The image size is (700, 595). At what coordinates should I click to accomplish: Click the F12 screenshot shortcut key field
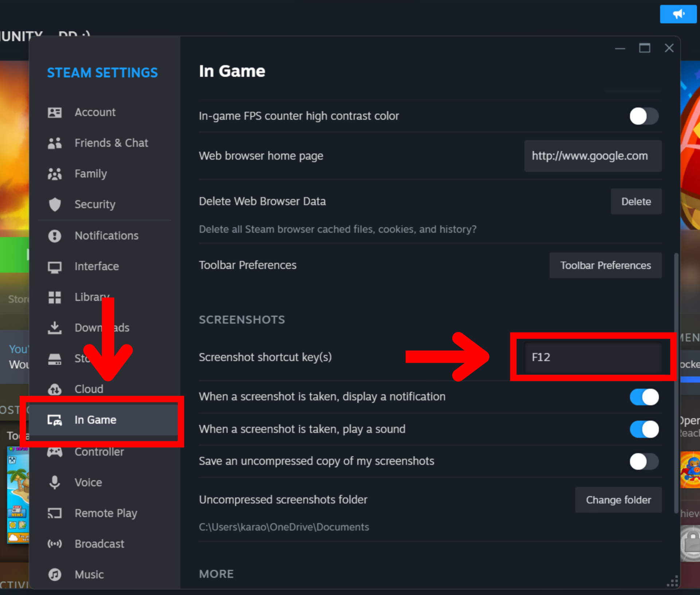pyautogui.click(x=592, y=357)
